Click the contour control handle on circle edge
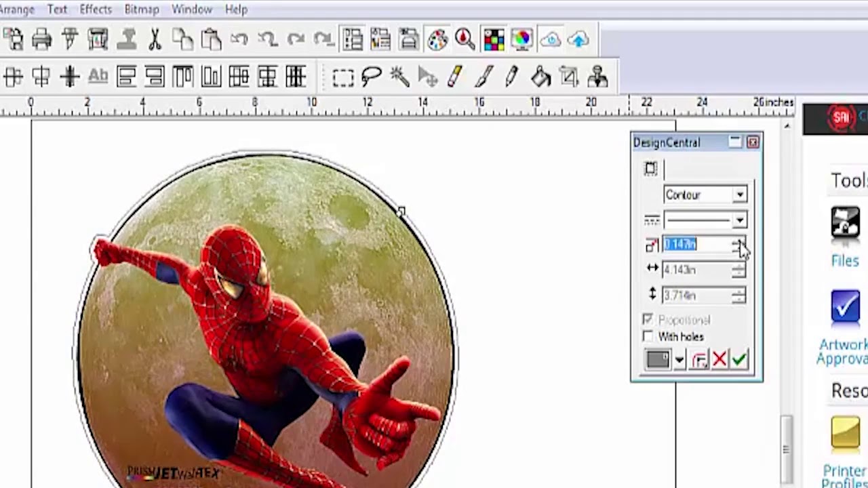This screenshot has height=488, width=868. 401,212
